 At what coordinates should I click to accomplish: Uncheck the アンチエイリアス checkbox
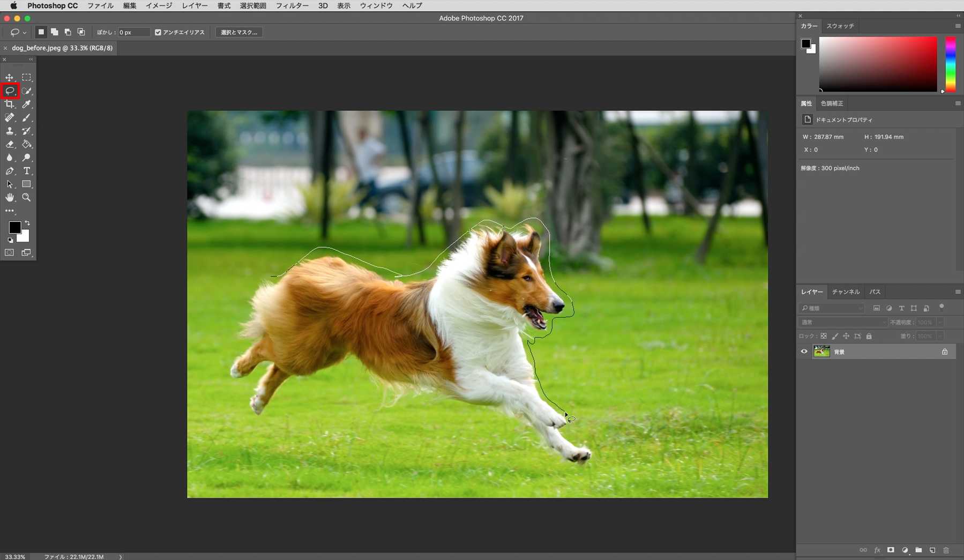[x=158, y=32]
